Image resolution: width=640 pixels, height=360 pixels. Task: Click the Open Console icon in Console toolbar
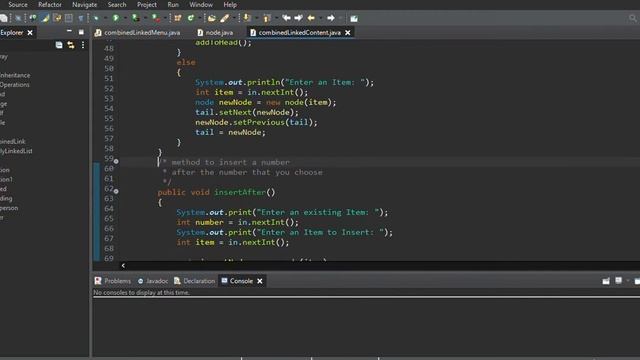click(x=637, y=281)
